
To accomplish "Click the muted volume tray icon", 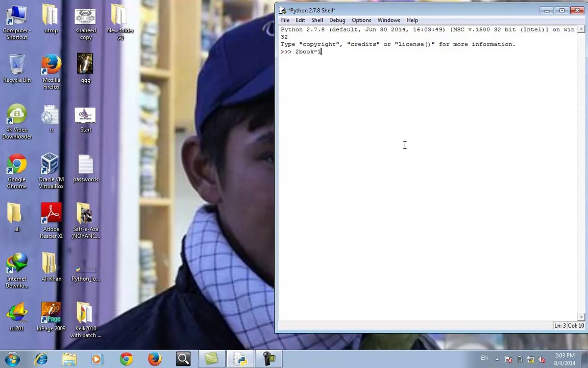I will point(542,359).
